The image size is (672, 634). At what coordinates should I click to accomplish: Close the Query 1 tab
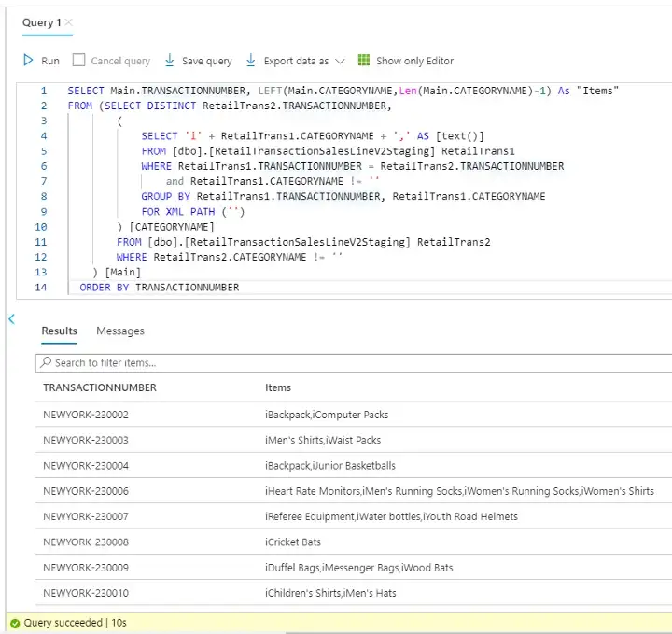point(68,21)
